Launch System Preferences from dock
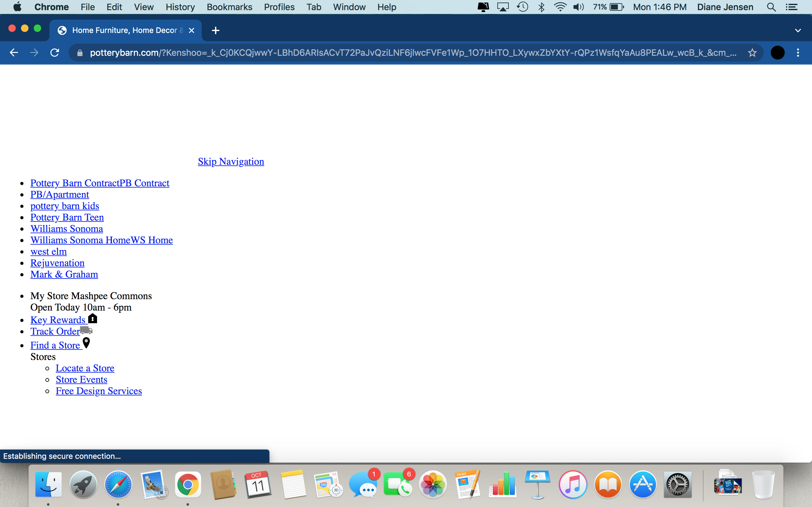Screen dimensions: 812x507 (678, 485)
